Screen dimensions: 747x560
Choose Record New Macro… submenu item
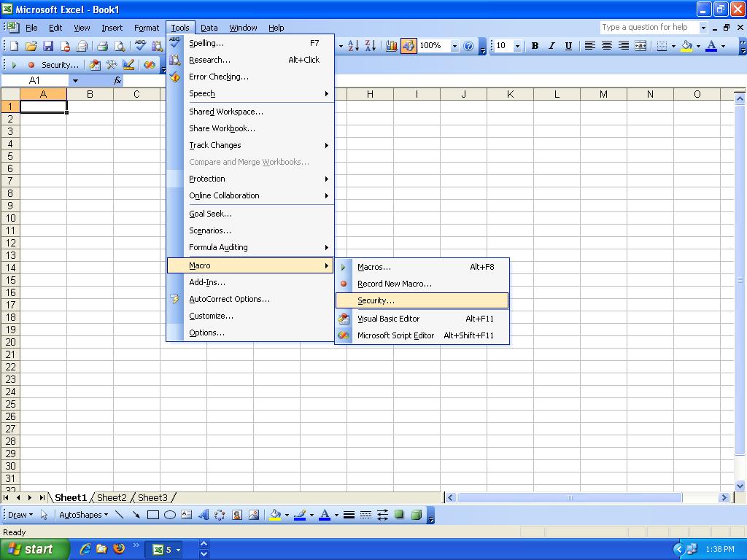tap(422, 284)
